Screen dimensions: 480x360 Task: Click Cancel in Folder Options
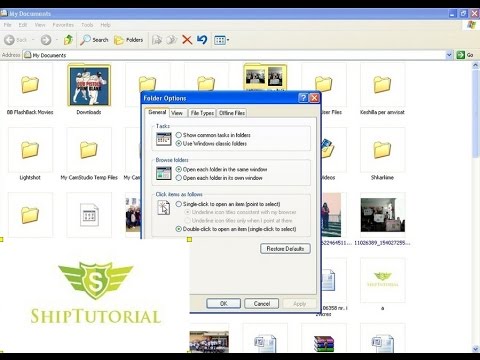tap(262, 304)
